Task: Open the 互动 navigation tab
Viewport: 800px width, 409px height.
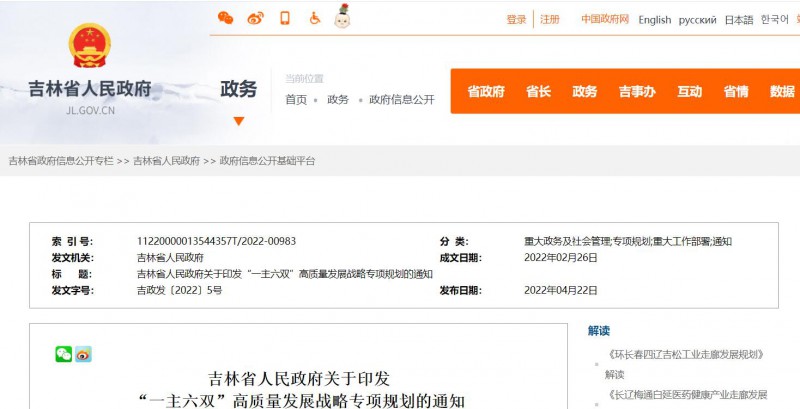Action: point(689,91)
